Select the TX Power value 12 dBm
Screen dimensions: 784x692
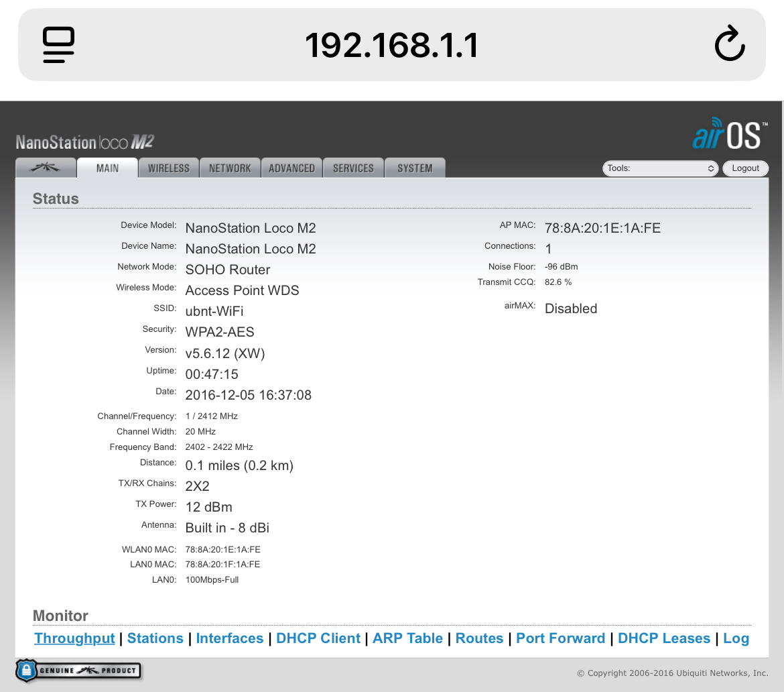(208, 508)
